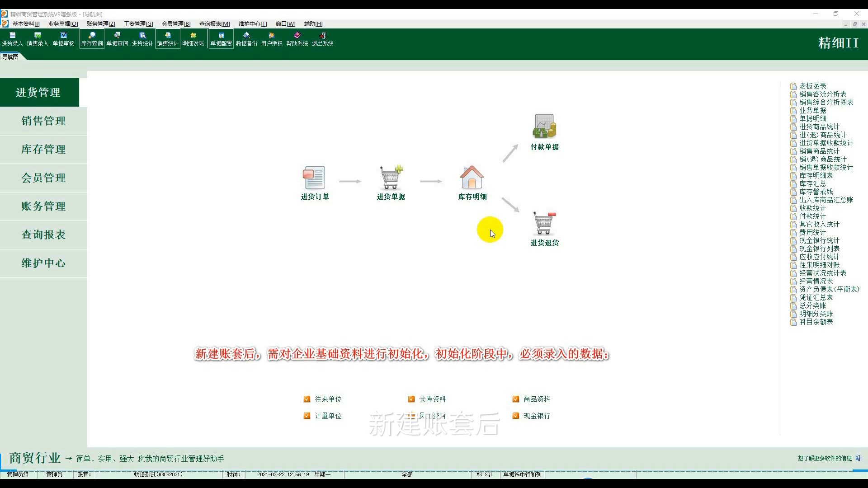Open the 会员管理 menu bar item
The height and width of the screenshot is (488, 868).
pos(176,24)
